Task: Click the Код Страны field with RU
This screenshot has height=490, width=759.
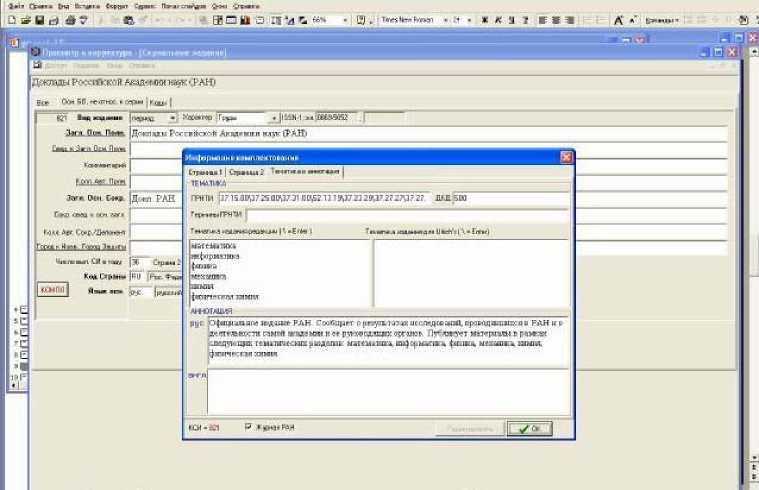Action: coord(137,277)
